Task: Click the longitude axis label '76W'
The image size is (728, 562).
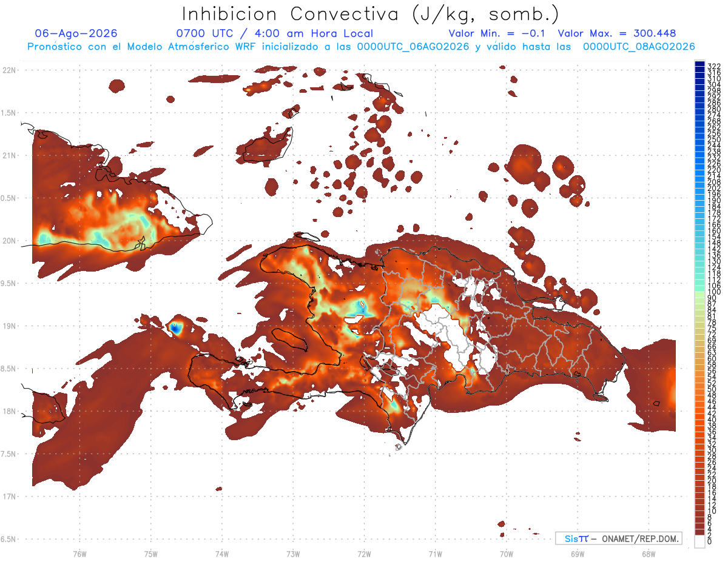Action: pos(79,554)
